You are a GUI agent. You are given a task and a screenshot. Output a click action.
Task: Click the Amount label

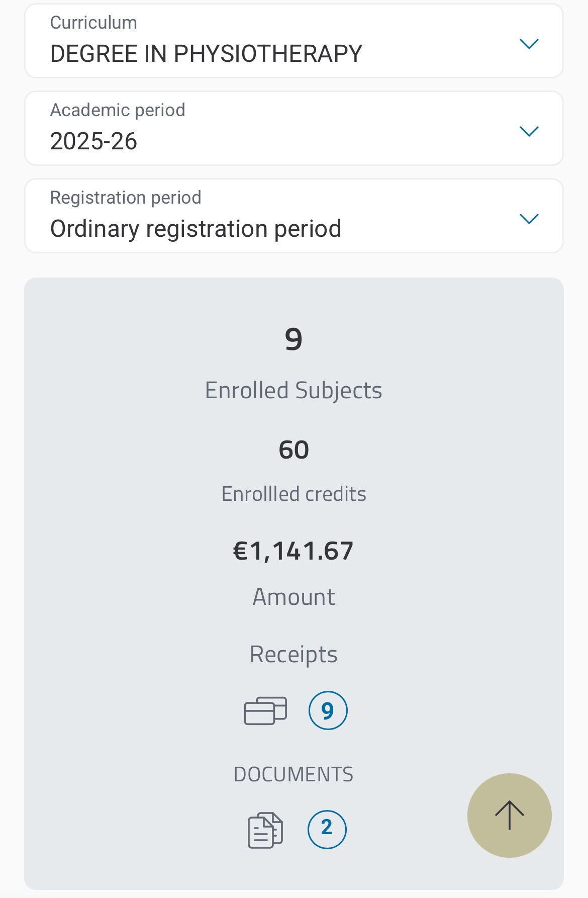(293, 597)
